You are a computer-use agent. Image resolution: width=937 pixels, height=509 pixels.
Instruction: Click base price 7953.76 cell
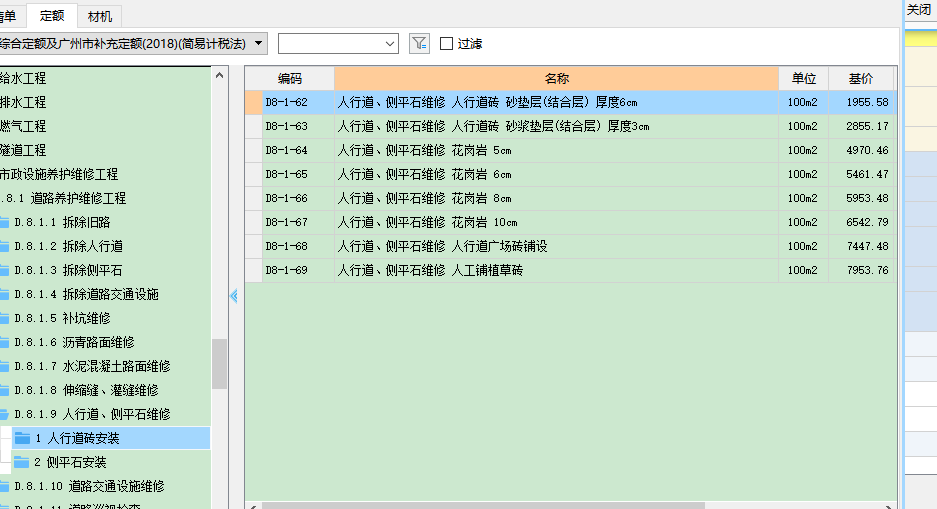863,270
